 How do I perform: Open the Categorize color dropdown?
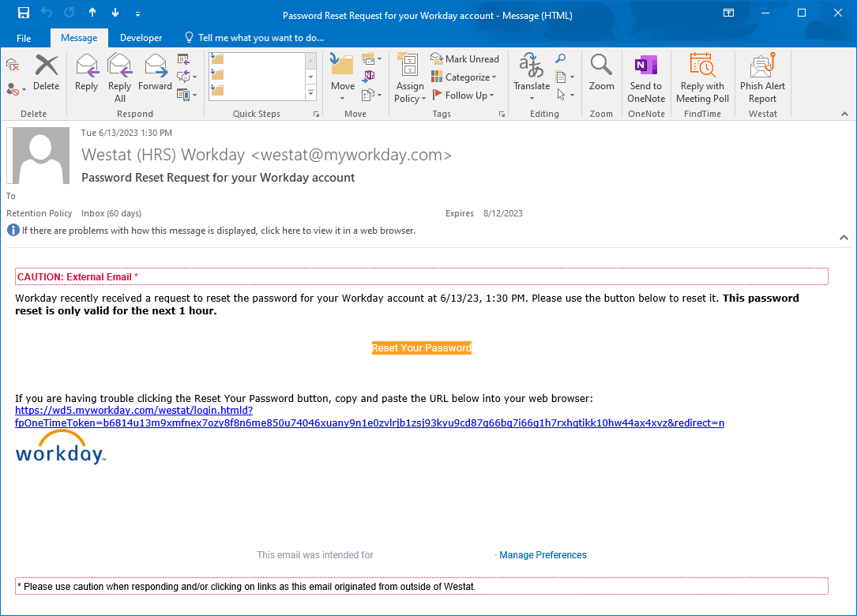pos(464,77)
